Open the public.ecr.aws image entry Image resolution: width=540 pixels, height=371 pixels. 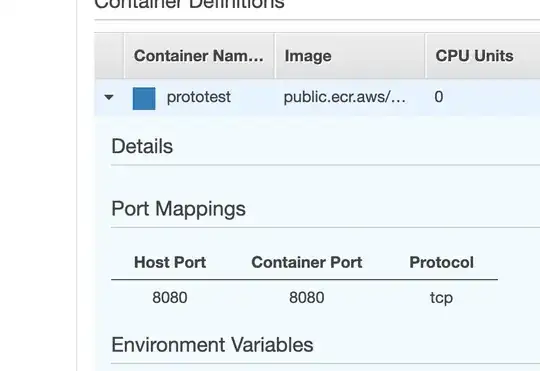tap(344, 97)
